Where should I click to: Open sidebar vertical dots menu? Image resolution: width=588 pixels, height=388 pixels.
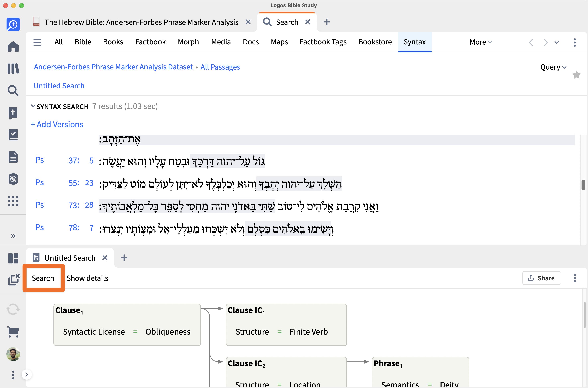click(x=13, y=375)
